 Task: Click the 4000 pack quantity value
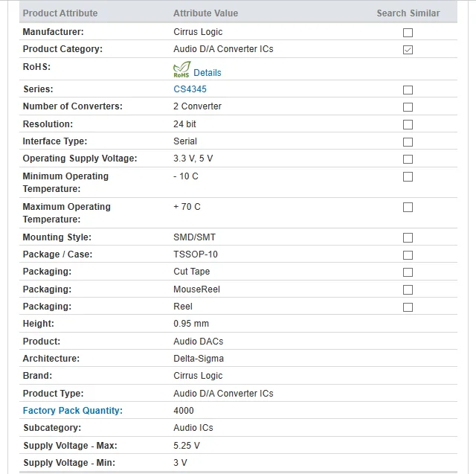[184, 411]
